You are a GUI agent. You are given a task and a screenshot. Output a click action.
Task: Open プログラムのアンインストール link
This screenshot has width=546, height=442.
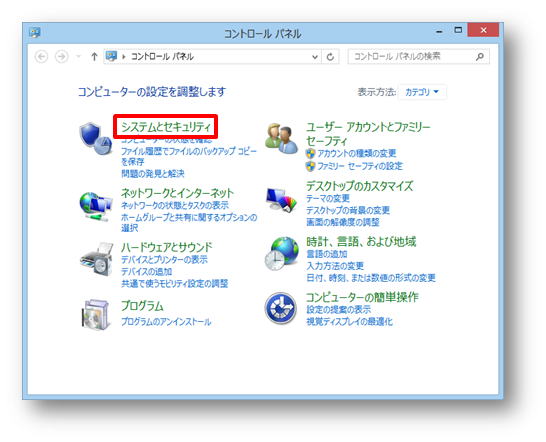tap(166, 322)
